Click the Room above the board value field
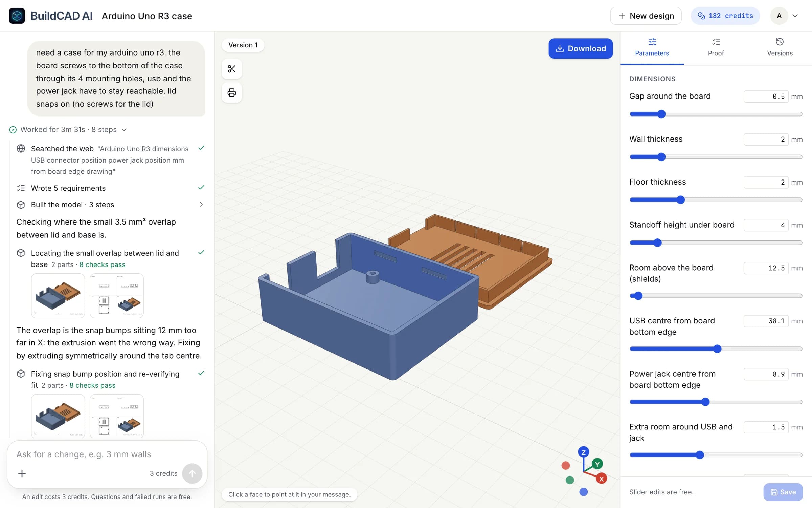The height and width of the screenshot is (508, 812). point(766,268)
